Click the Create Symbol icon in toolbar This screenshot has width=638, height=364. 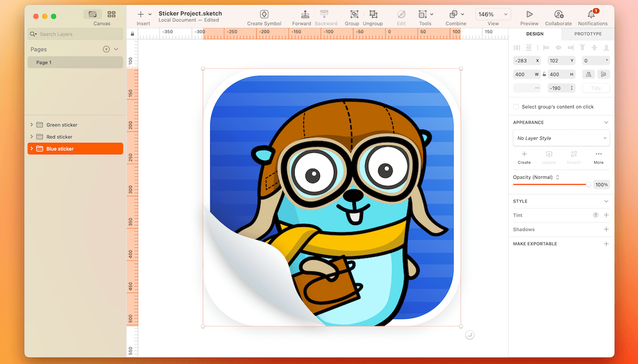point(264,14)
